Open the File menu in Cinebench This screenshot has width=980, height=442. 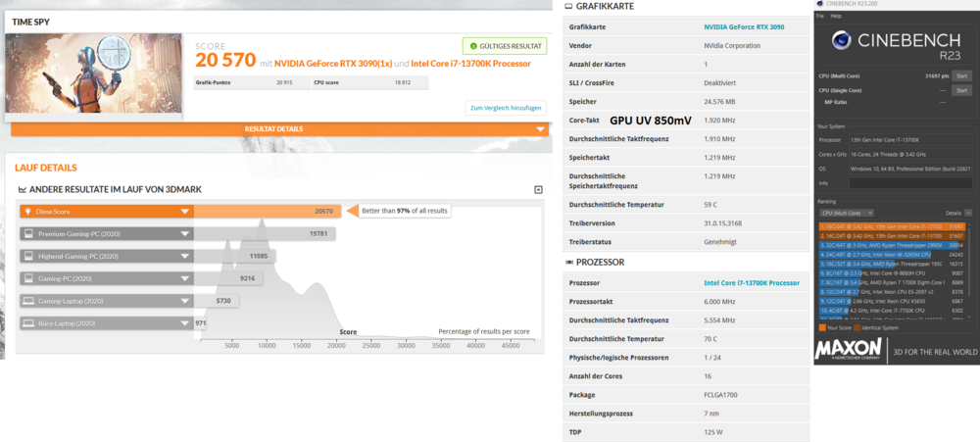[x=820, y=16]
